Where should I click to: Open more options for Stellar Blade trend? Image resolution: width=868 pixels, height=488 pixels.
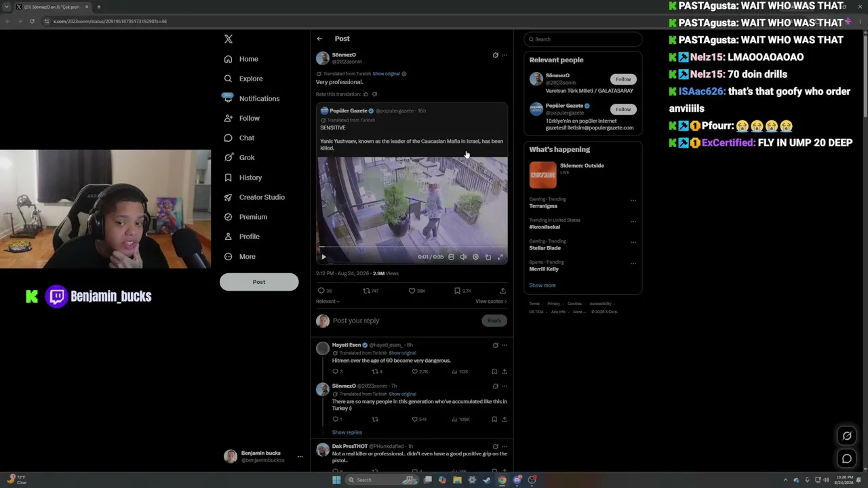tap(633, 243)
